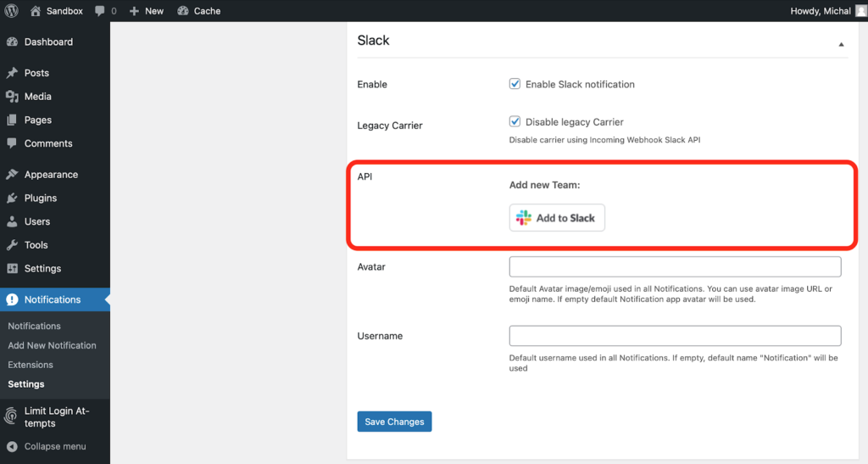Open the comments bubble icon in admin bar

100,11
